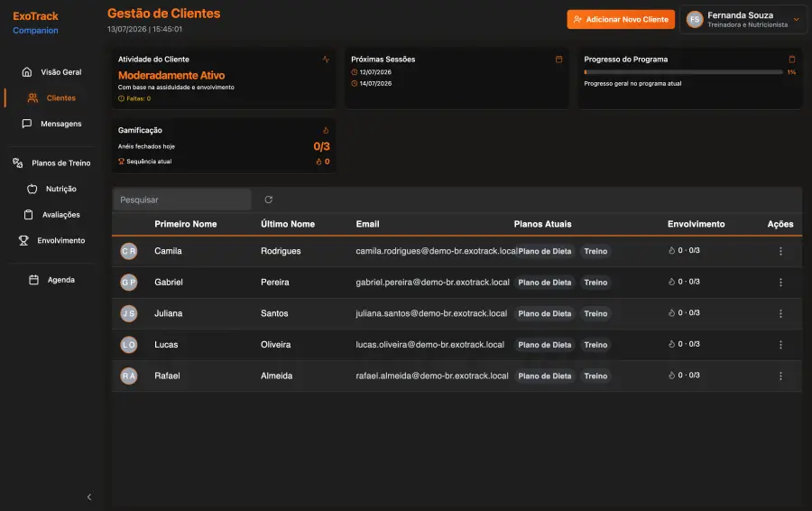812x511 pixels.
Task: Click the Planos de Treino dumbbell icon
Action: [x=18, y=163]
